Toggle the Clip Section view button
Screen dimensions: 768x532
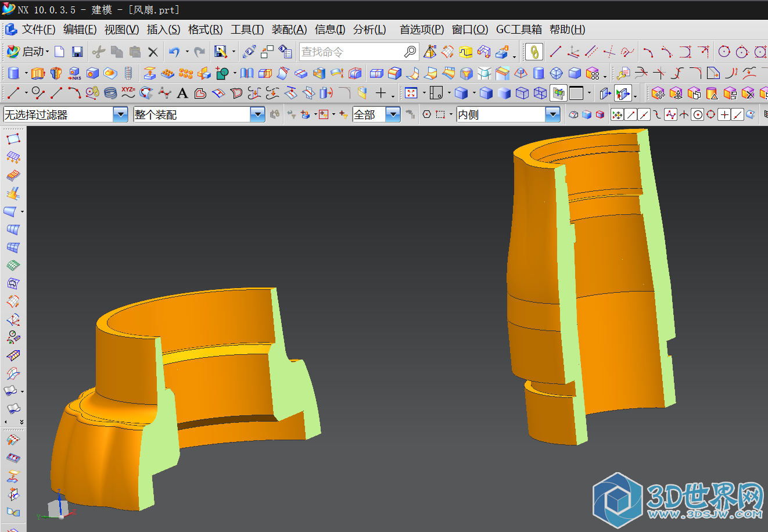623,93
